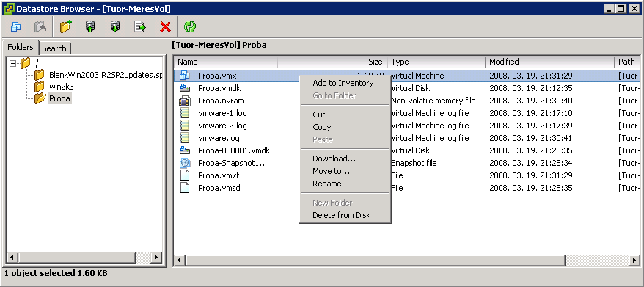Collapse the root folder tree node
644x287 pixels.
click(x=13, y=63)
